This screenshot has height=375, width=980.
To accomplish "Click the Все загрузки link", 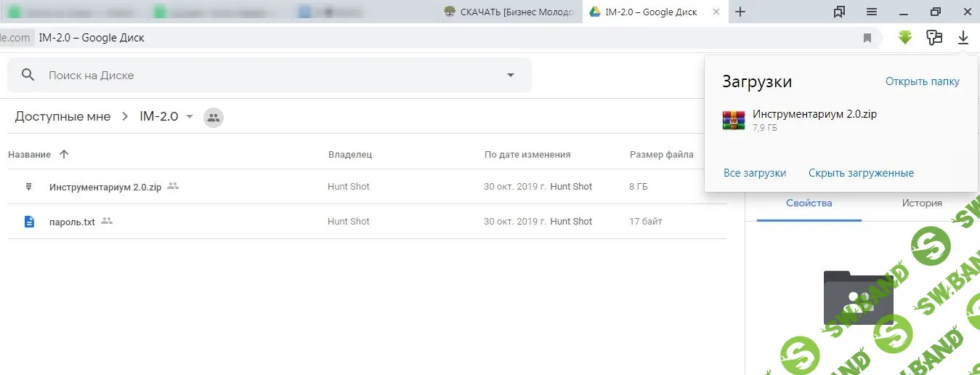I will click(755, 173).
